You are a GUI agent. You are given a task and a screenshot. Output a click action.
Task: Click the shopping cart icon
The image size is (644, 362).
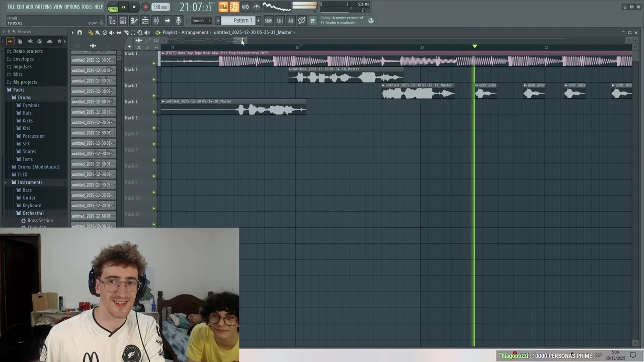(x=312, y=21)
